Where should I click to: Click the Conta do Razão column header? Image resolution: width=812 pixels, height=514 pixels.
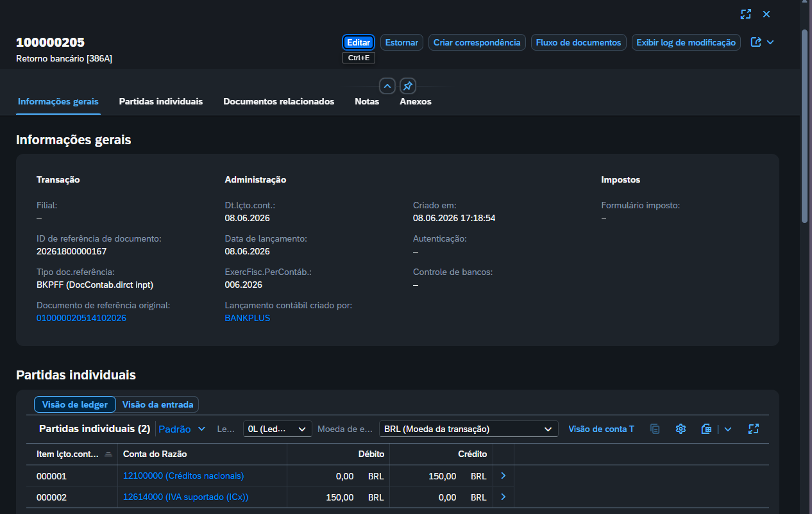(x=203, y=454)
